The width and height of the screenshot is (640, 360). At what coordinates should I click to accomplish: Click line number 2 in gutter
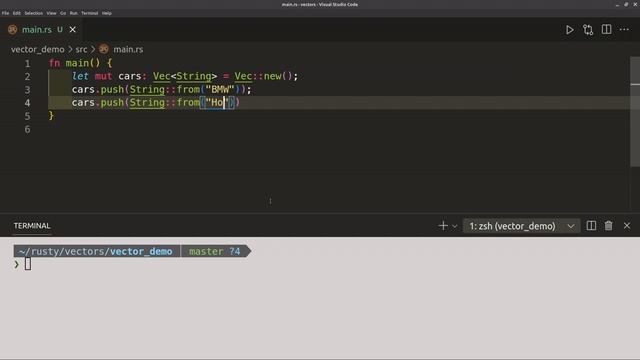pyautogui.click(x=27, y=77)
